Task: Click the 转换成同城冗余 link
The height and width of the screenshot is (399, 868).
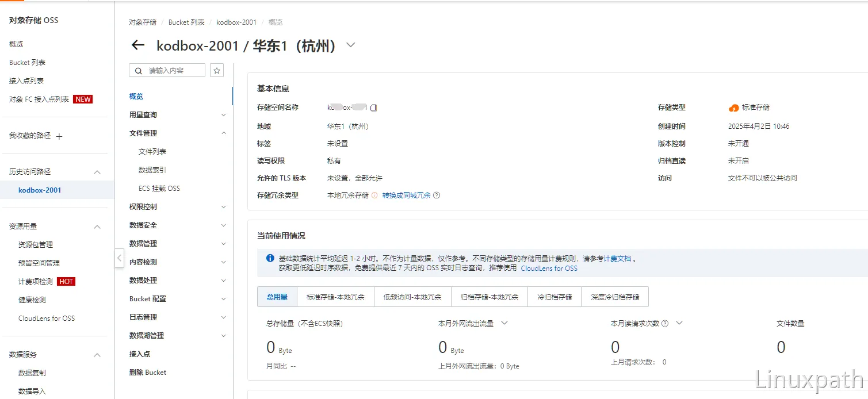Action: pyautogui.click(x=406, y=195)
